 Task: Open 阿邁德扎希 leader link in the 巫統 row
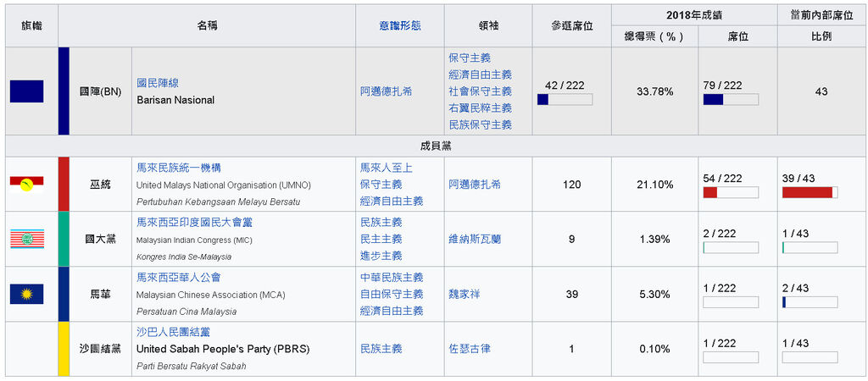tap(475, 184)
